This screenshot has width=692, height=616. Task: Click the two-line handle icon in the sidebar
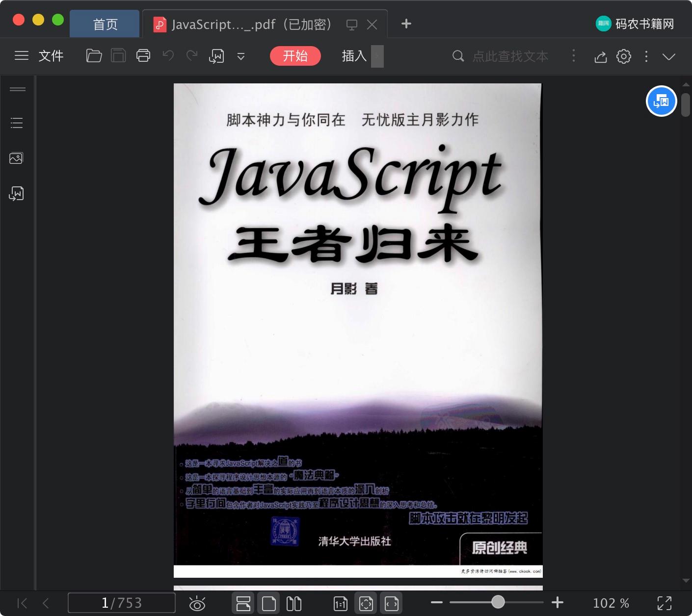[x=18, y=89]
